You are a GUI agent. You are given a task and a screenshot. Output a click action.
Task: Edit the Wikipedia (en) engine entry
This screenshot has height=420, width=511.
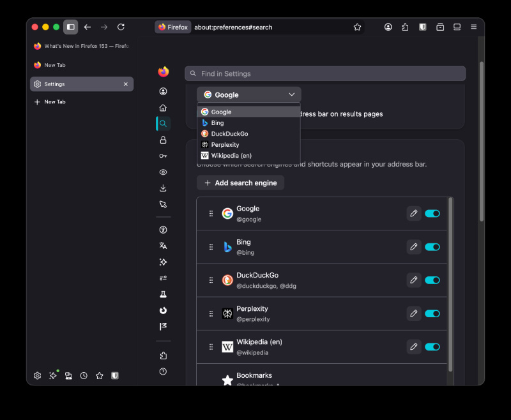414,347
